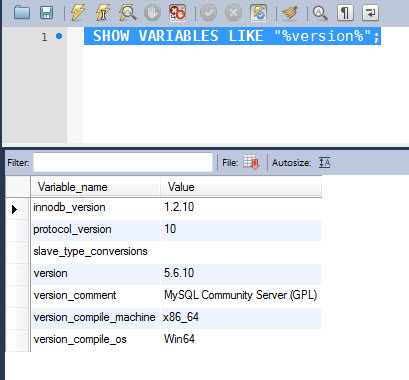
Task: Select the x86_64 value cell
Action: [x=241, y=318]
